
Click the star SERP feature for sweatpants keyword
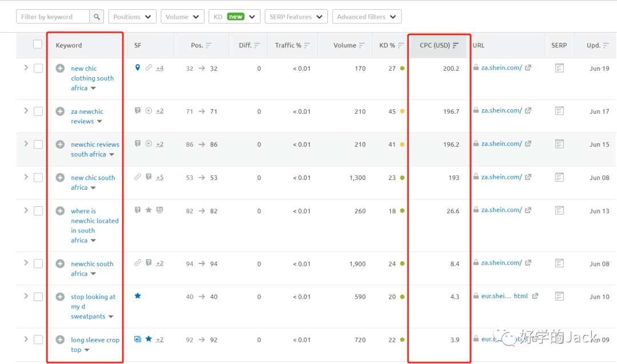click(138, 295)
